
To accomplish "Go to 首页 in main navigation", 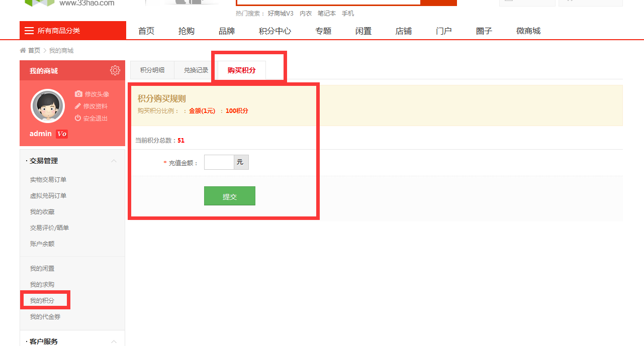I will pos(146,31).
